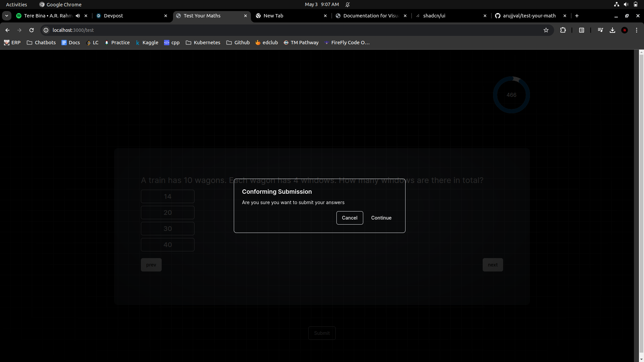Toggle the notifications bell in top bar
The image size is (644, 362).
pos(347,4)
